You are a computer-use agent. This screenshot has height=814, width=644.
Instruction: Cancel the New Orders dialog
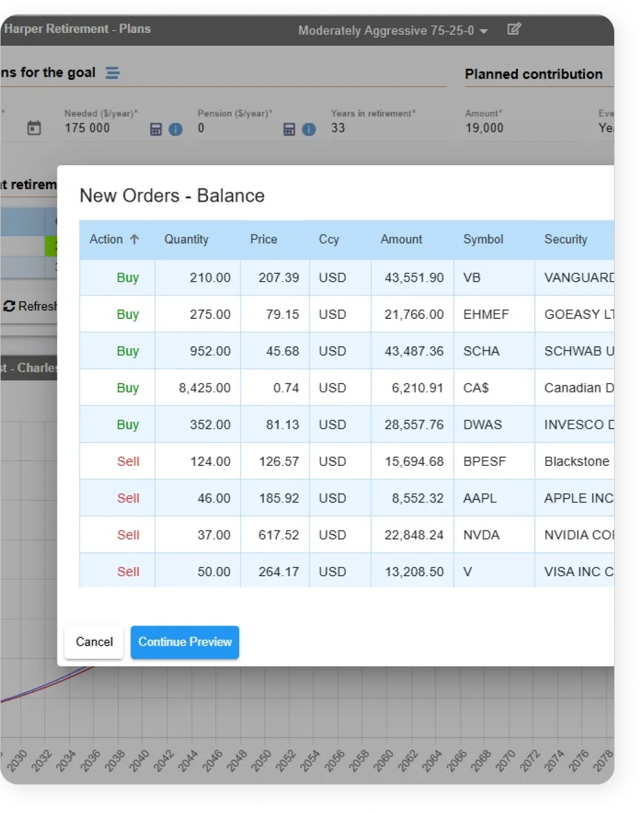[x=93, y=642]
